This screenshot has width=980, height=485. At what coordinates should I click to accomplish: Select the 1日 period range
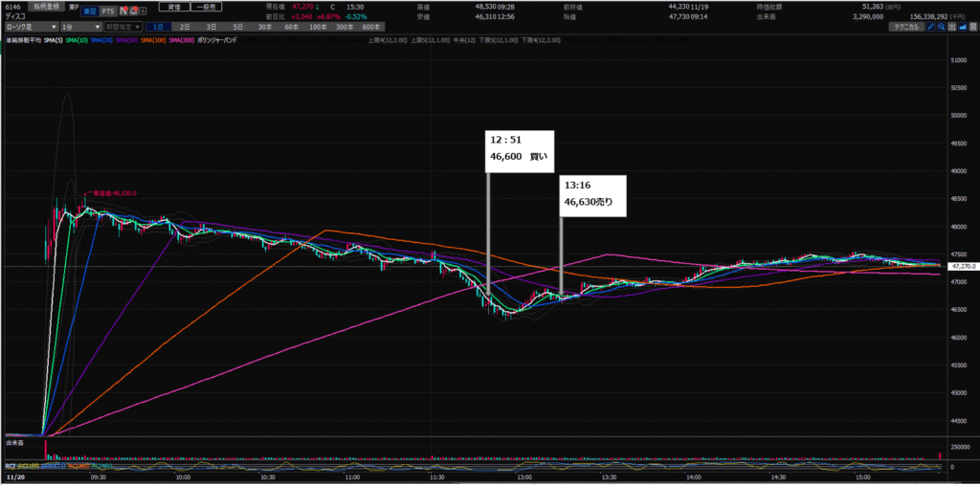(x=158, y=28)
